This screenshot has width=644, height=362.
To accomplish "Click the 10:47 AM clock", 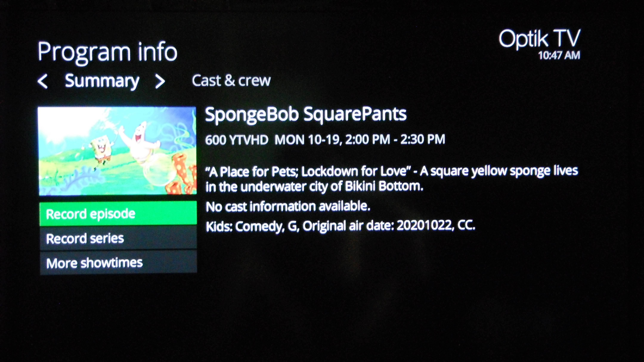I will click(559, 55).
